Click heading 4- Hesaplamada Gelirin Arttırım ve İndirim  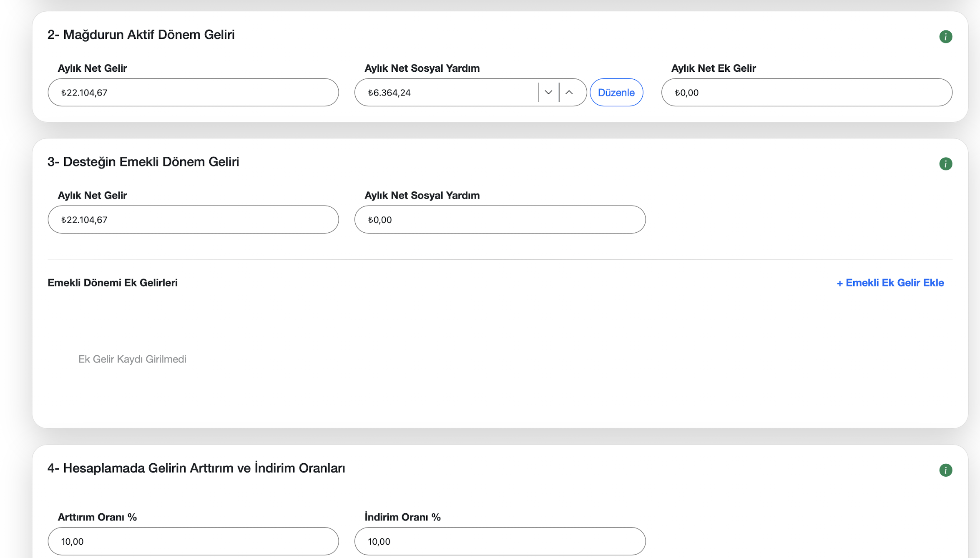(x=196, y=468)
